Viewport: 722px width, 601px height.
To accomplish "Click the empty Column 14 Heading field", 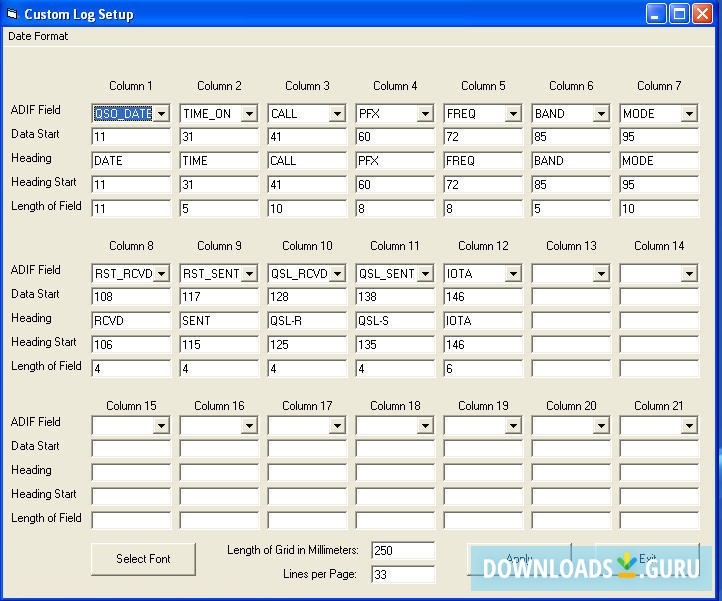I will click(659, 321).
